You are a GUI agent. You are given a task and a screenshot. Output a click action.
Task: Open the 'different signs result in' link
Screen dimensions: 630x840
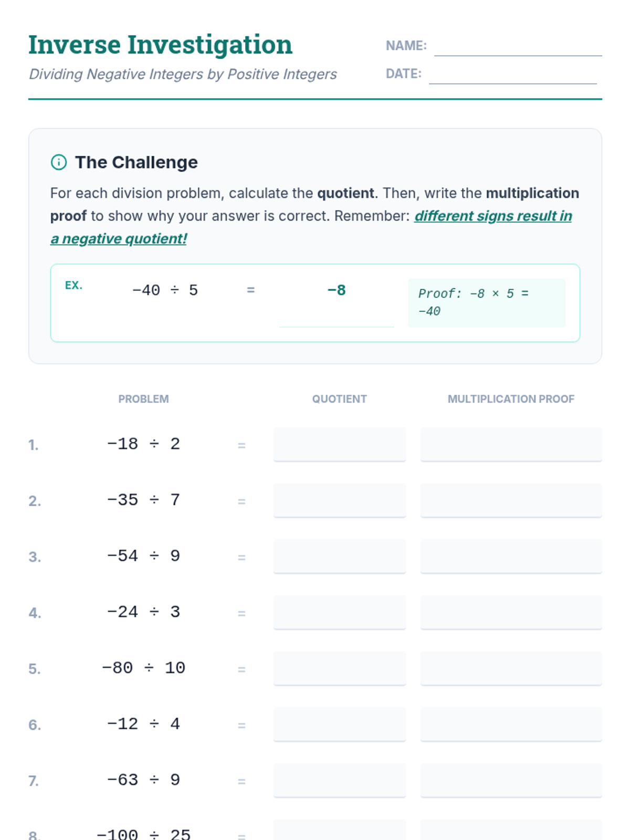point(493,216)
